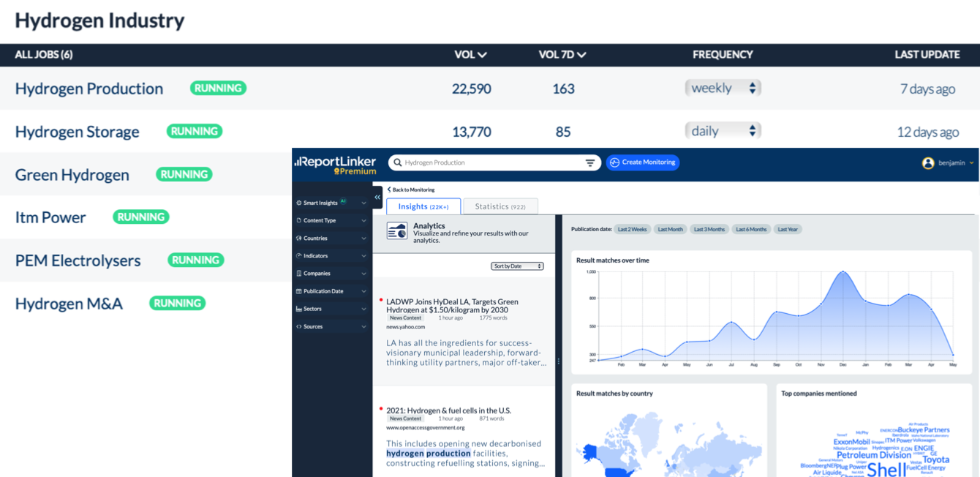Open the filter lines icon in search bar
980x477 pixels.
(x=590, y=162)
